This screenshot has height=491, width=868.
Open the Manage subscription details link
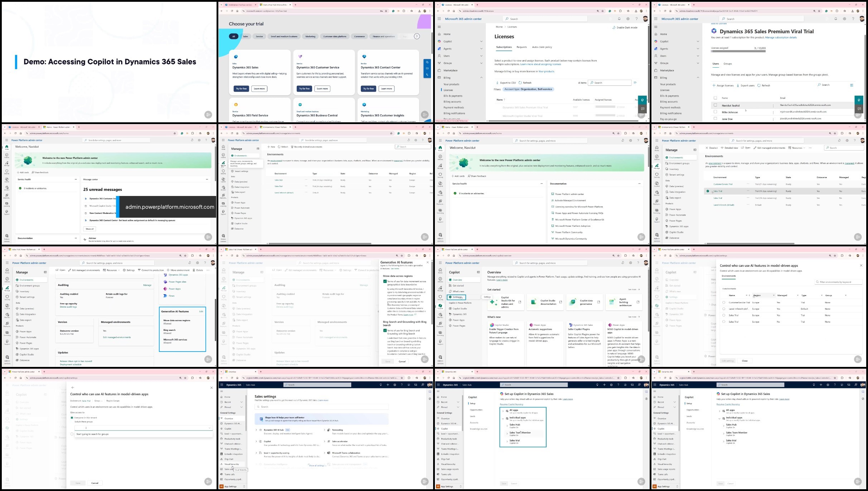pyautogui.click(x=781, y=38)
